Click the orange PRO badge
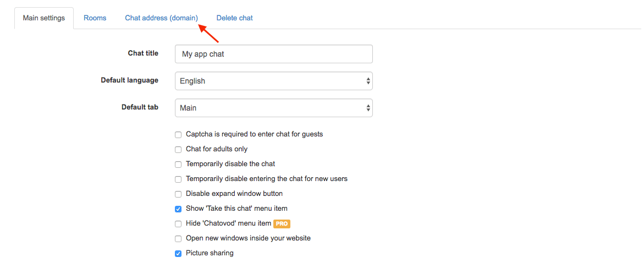Viewport: 644px width, 279px height. coord(282,224)
